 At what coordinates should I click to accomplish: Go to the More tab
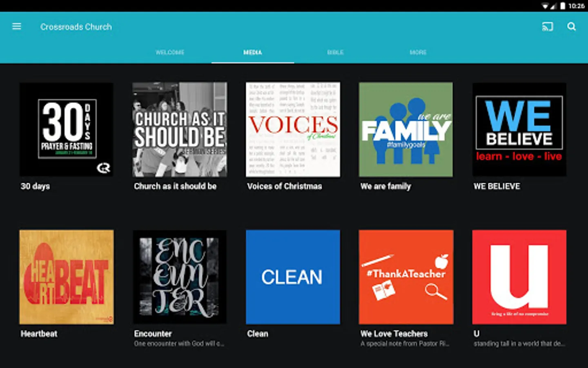tap(418, 52)
